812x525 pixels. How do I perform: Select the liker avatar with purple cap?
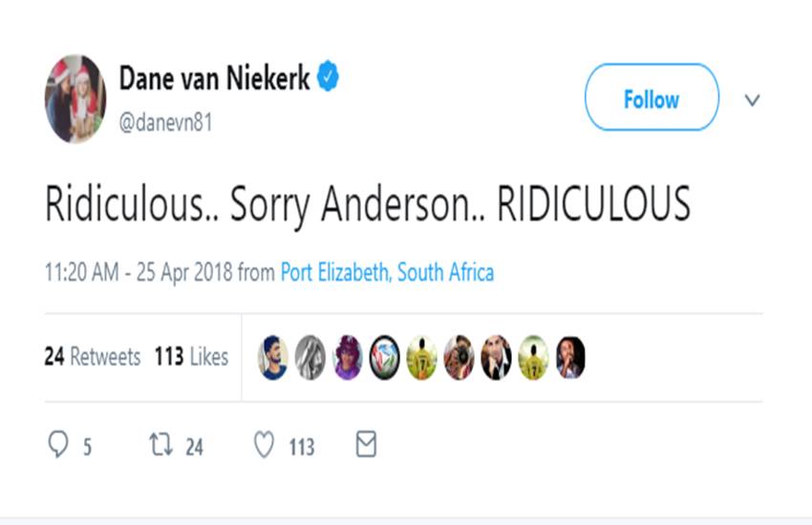tap(348, 358)
